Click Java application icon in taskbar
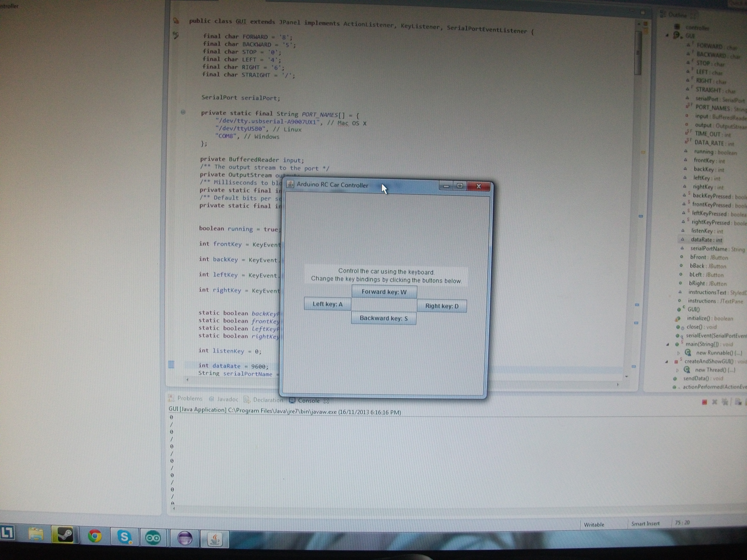The width and height of the screenshot is (747, 560). 215,539
